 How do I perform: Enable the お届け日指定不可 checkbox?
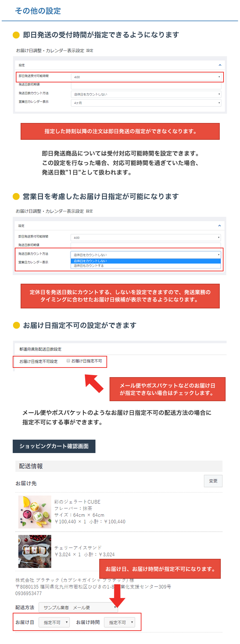click(x=68, y=361)
